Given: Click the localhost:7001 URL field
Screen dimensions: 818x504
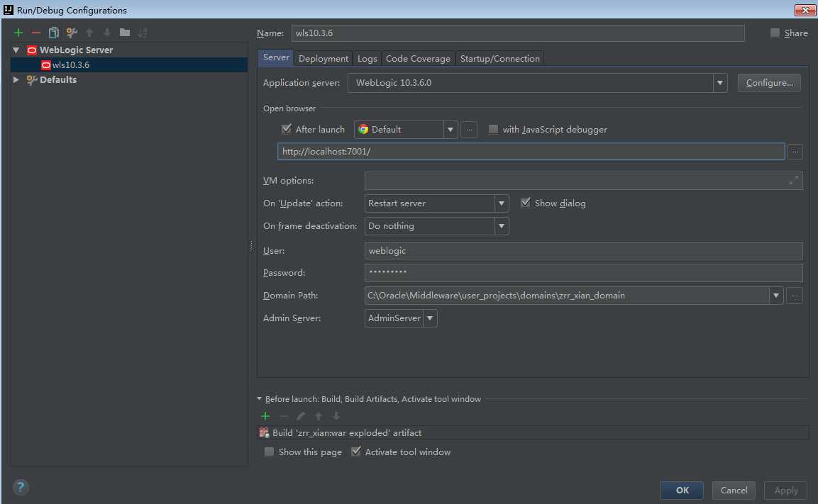Looking at the screenshot, I should pyautogui.click(x=531, y=152).
